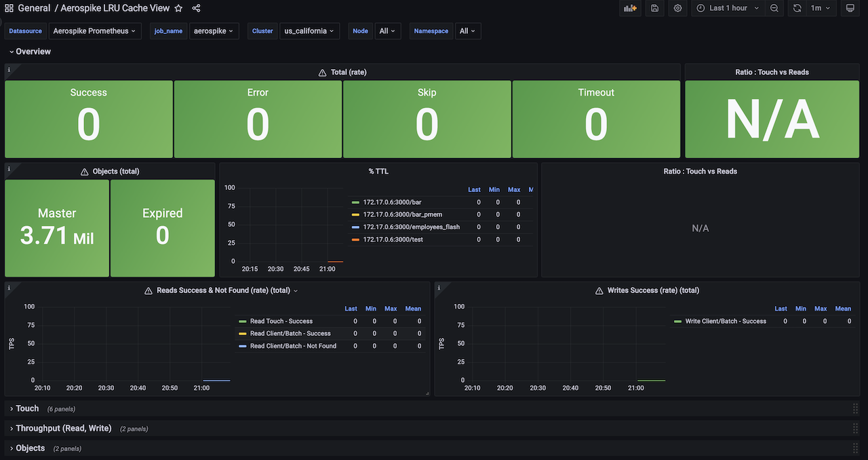Image resolution: width=868 pixels, height=460 pixels.
Task: Open the dashboards grid icon
Action: tap(9, 8)
